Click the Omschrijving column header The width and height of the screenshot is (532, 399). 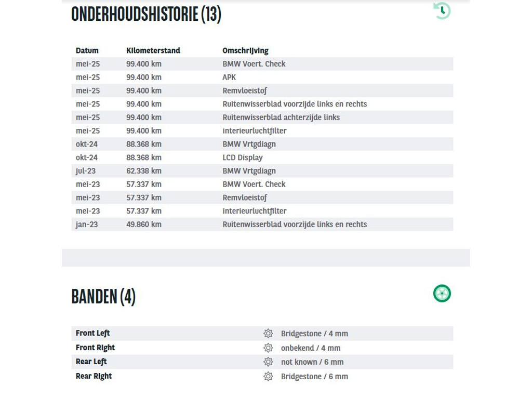point(245,50)
